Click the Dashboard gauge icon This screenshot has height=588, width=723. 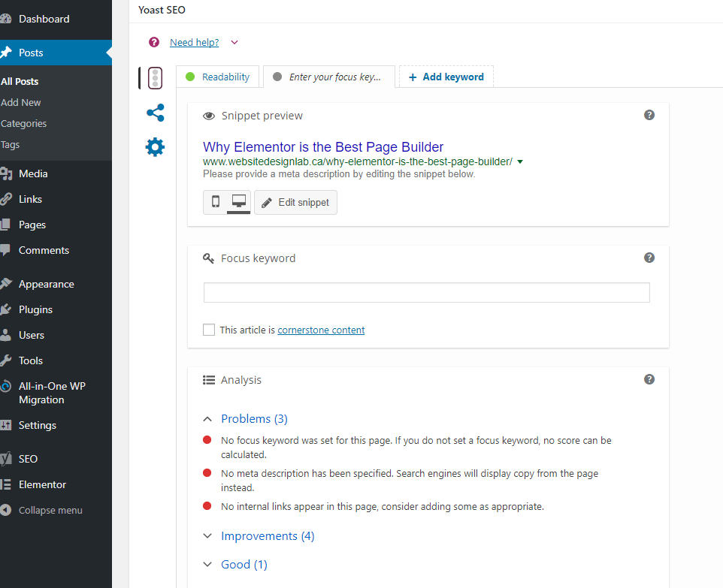[x=5, y=19]
